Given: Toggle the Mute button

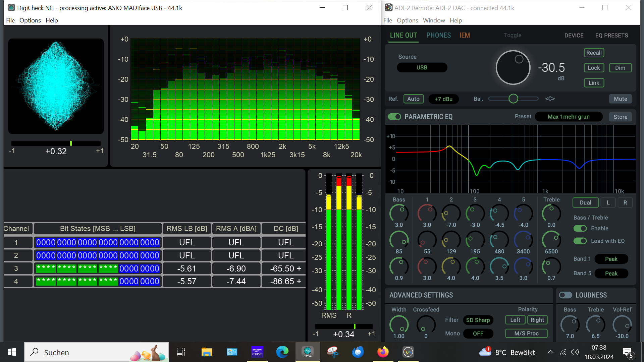Looking at the screenshot, I should coord(621,99).
